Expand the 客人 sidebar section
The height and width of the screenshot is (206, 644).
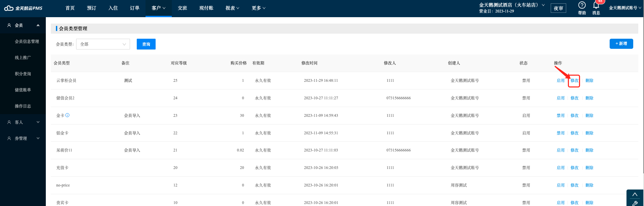click(38, 122)
